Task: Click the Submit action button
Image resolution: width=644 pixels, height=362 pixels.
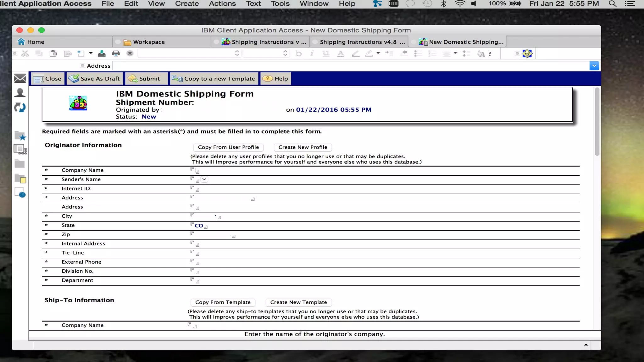Action: (x=146, y=79)
